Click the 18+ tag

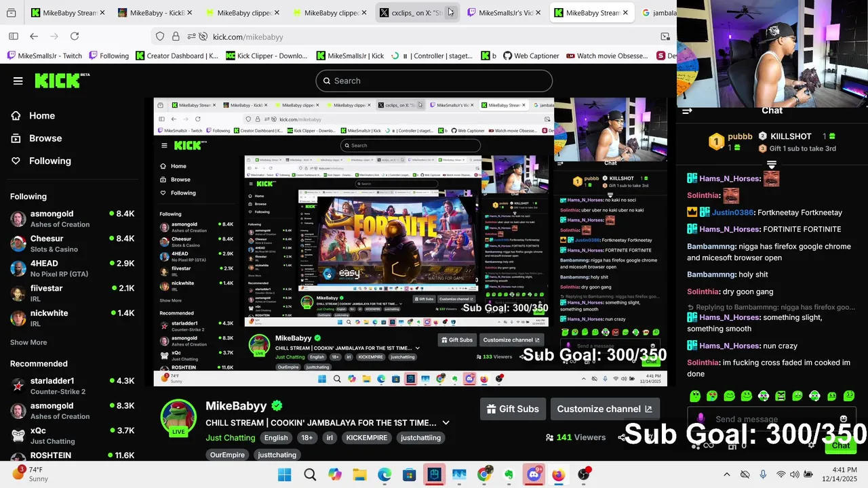307,438
